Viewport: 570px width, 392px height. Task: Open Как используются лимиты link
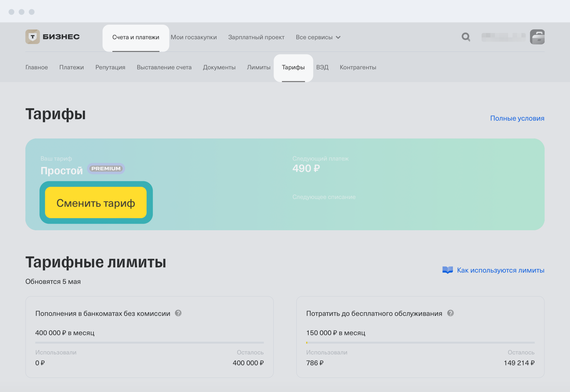tap(500, 270)
